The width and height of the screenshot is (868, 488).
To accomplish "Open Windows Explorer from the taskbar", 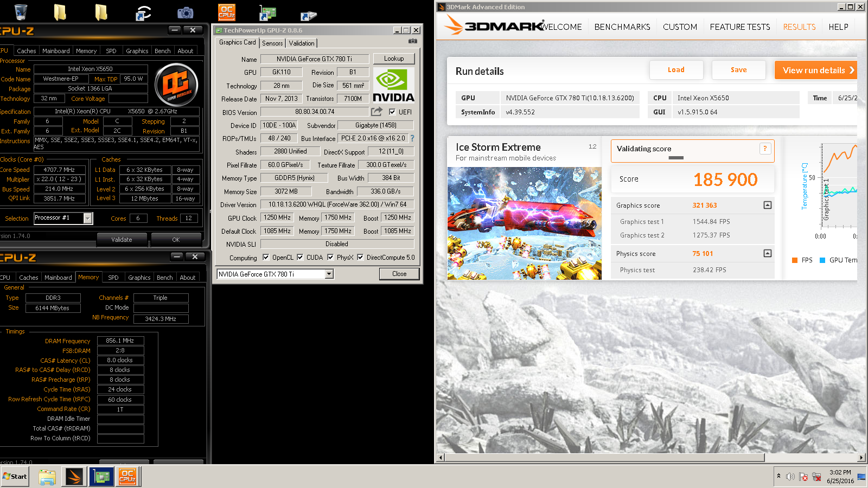I will [47, 477].
